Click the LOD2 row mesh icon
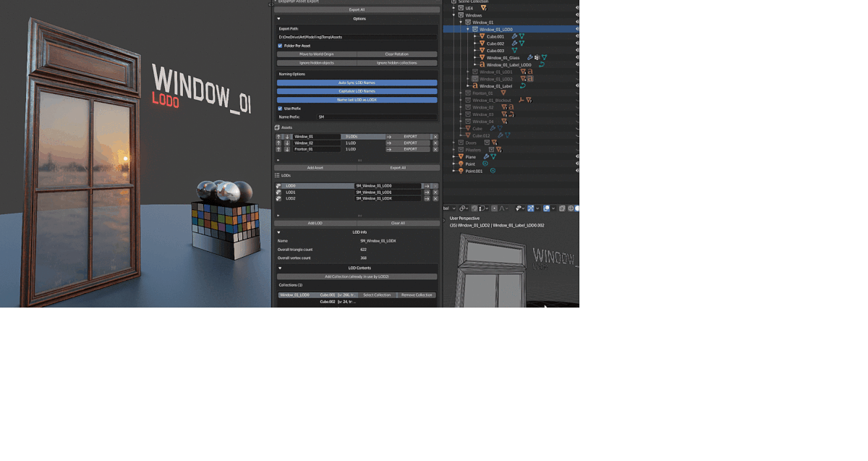Screen dimensions: 868x461 tap(278, 198)
